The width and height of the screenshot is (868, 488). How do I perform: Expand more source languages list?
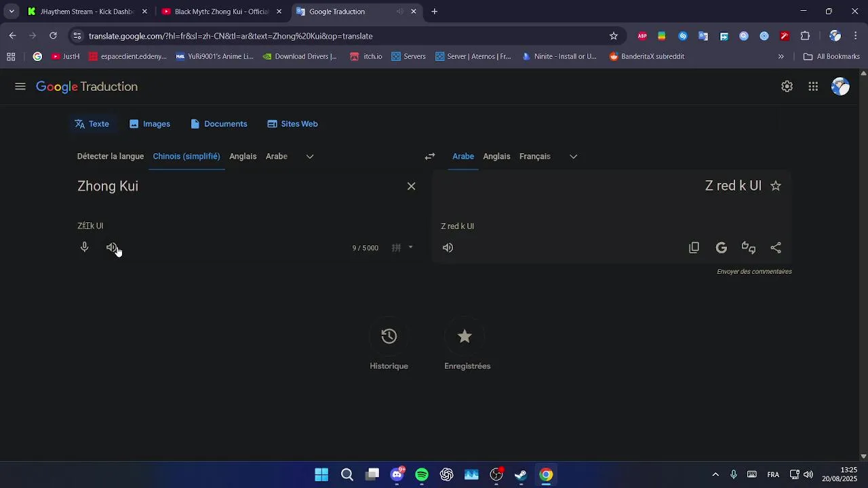(310, 157)
